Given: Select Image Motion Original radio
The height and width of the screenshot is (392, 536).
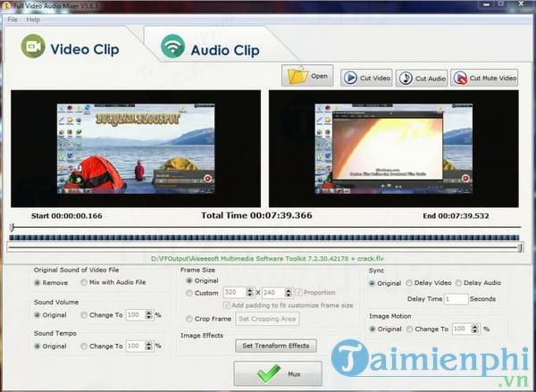Looking at the screenshot, I should click(373, 329).
